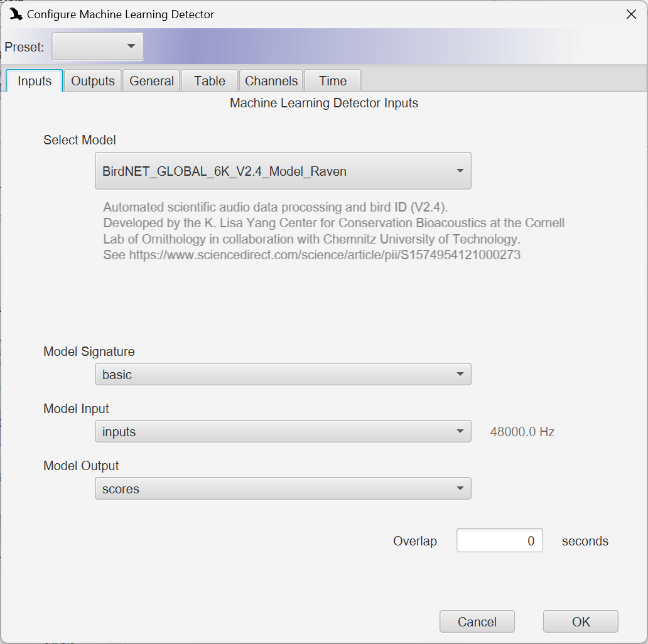Click the 'Model Signature' label
Image resolution: width=648 pixels, height=644 pixels.
(89, 352)
